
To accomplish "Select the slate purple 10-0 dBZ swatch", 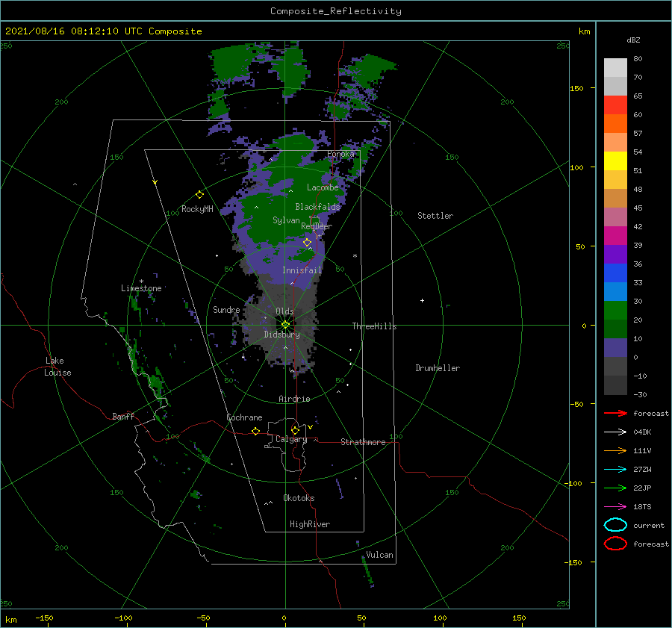I will point(615,348).
